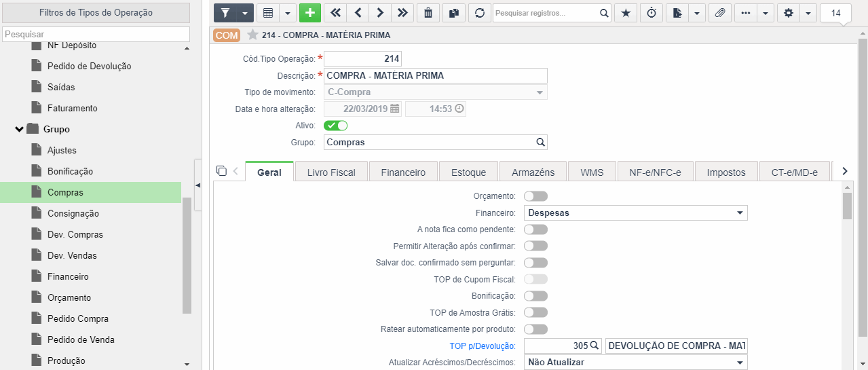Expand the export document dropdown

(696, 13)
